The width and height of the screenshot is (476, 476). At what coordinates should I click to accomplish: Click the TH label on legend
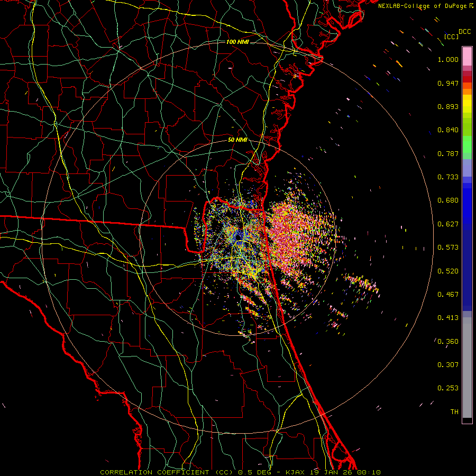click(x=454, y=412)
